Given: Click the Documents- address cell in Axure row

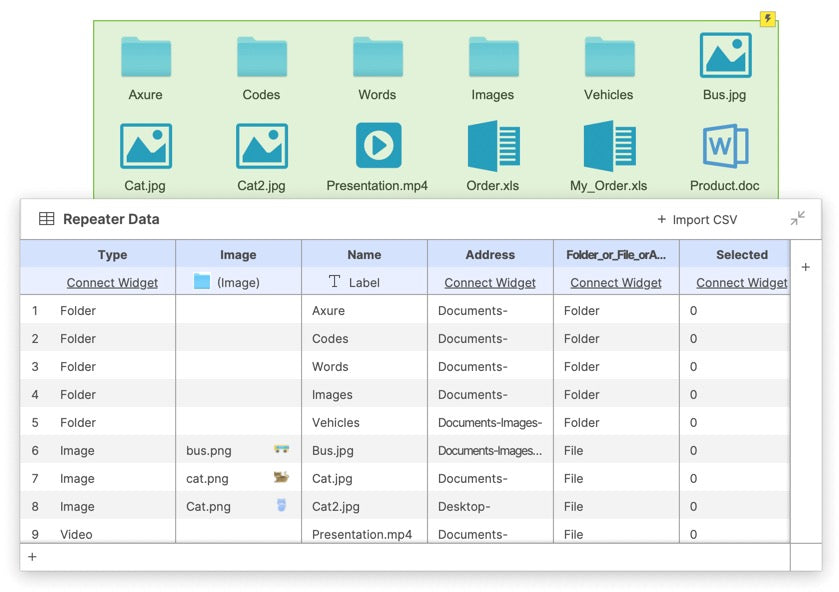Looking at the screenshot, I should pyautogui.click(x=490, y=310).
